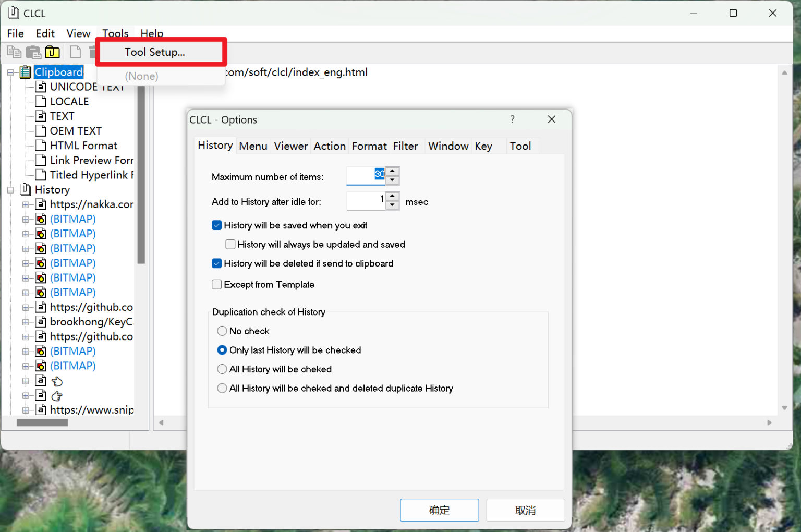Collapse the Clipboard tree node
Viewport: 801px width, 532px height.
[x=10, y=72]
